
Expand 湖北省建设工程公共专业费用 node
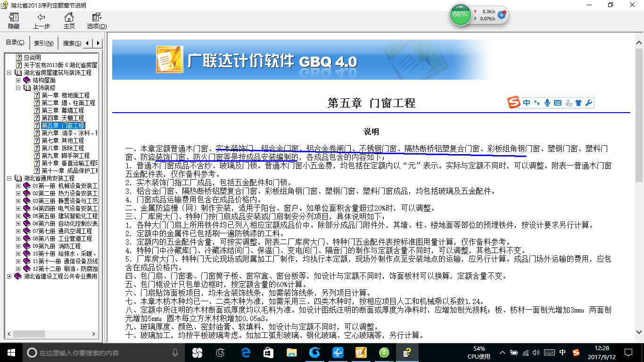(10, 276)
